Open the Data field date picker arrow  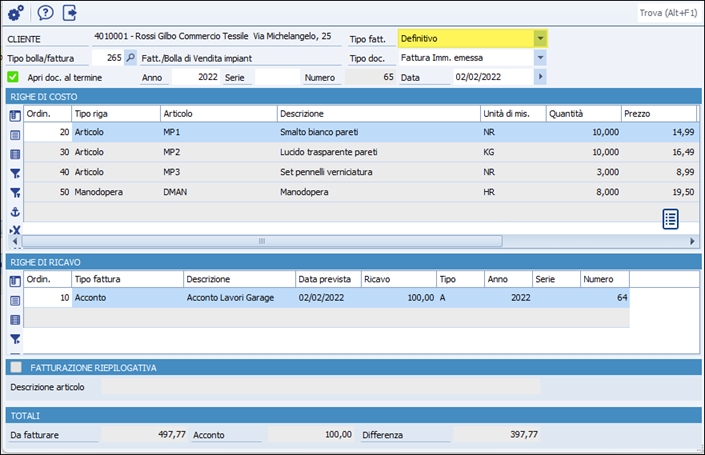540,77
